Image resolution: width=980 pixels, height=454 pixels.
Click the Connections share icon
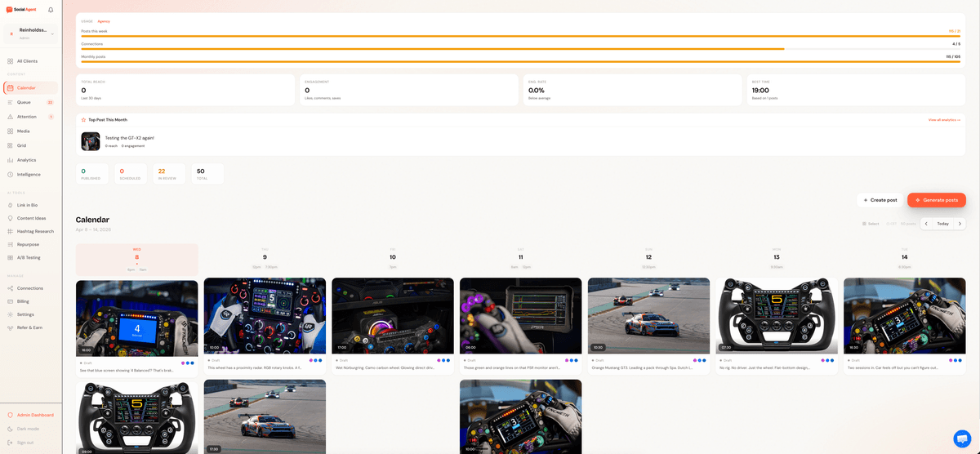click(x=10, y=288)
